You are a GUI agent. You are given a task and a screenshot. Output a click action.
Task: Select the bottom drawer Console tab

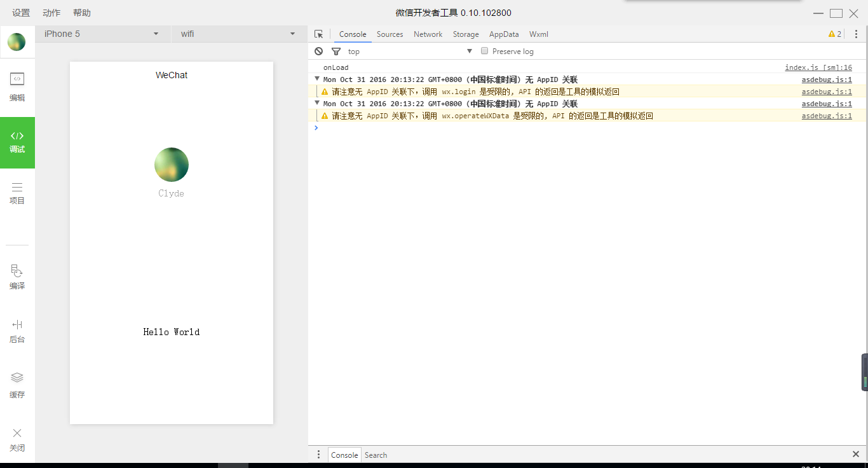344,455
